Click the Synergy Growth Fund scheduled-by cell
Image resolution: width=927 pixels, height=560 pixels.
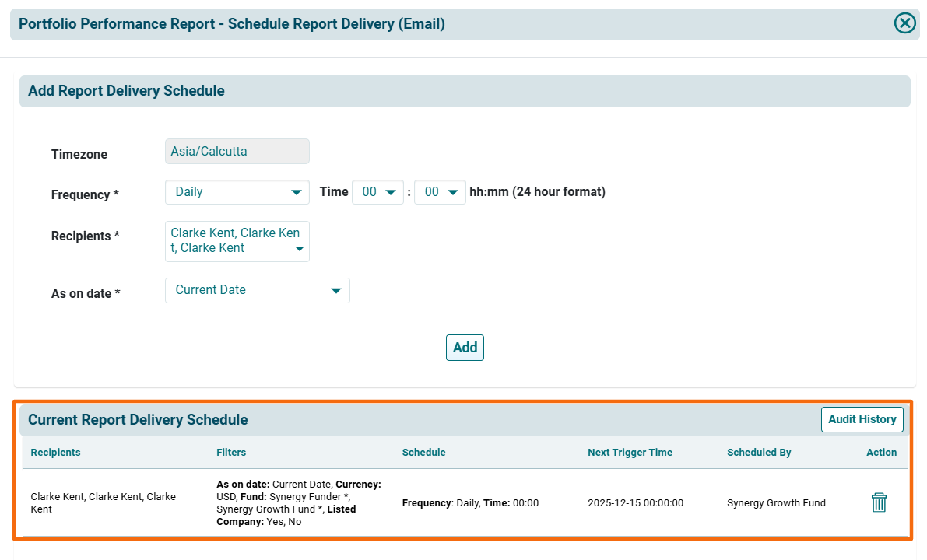point(776,503)
